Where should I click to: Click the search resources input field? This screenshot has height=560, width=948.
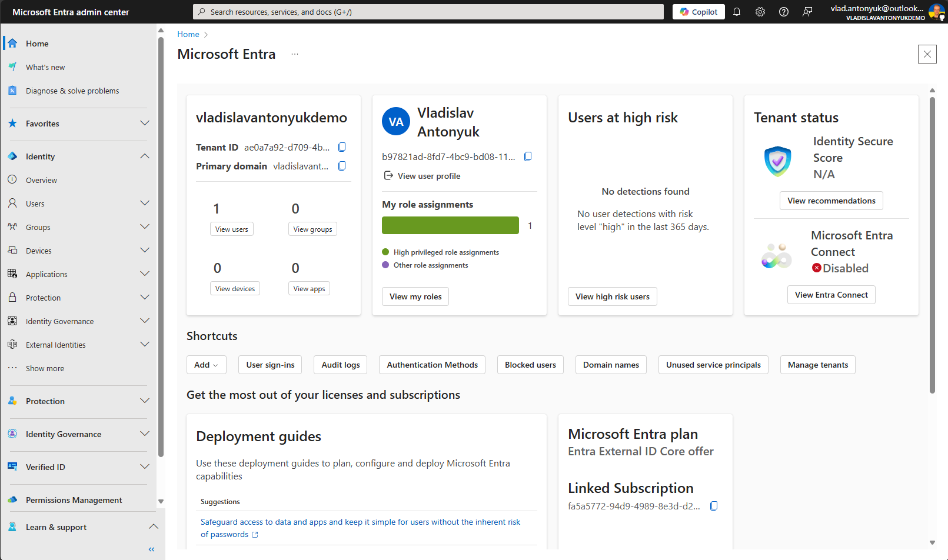tap(428, 12)
